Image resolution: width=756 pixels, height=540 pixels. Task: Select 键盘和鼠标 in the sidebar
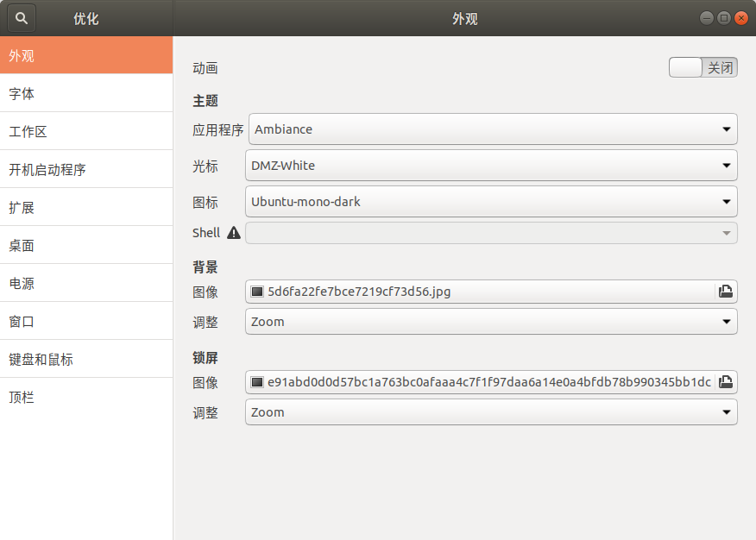tap(86, 359)
